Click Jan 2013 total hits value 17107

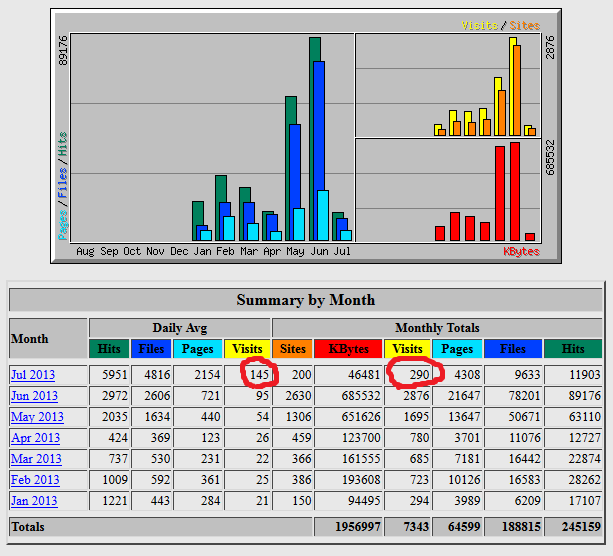coord(584,501)
